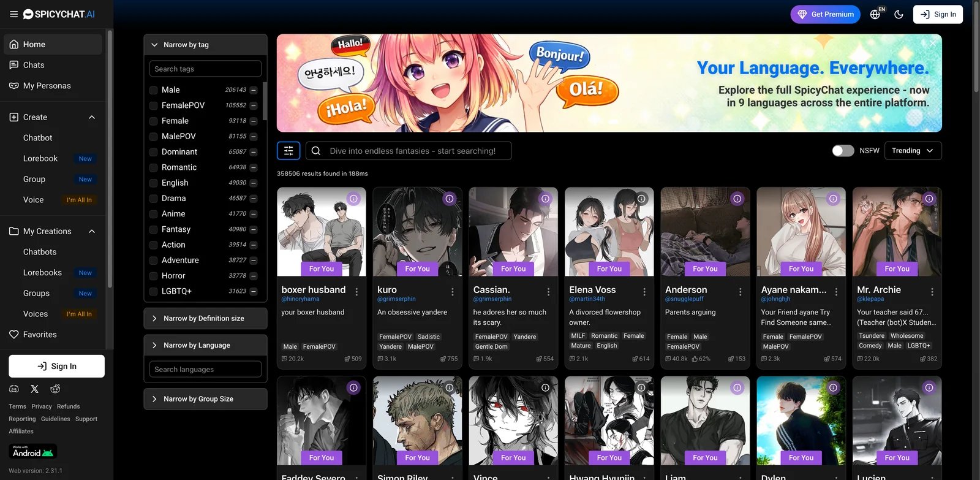Collapse the Narrow by tag section

205,45
